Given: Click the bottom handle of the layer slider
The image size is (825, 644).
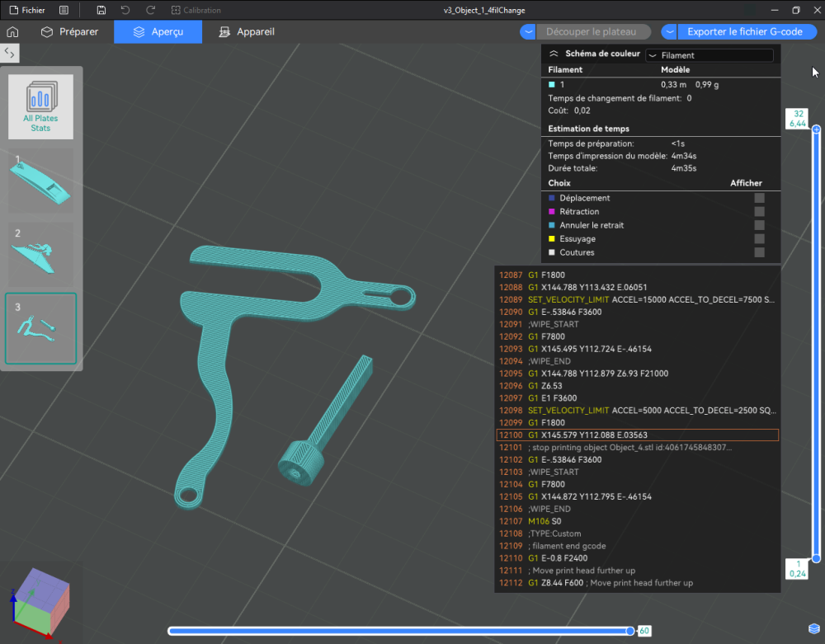Looking at the screenshot, I should coord(816,558).
